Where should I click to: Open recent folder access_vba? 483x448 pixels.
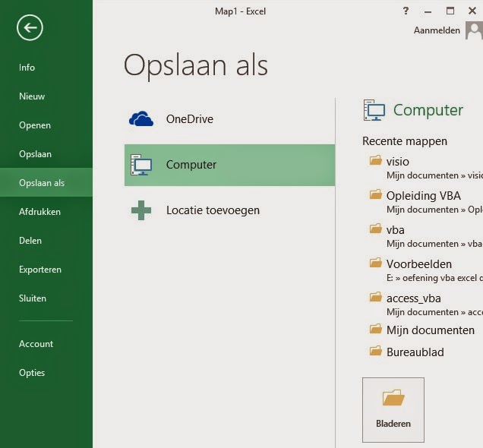point(414,298)
